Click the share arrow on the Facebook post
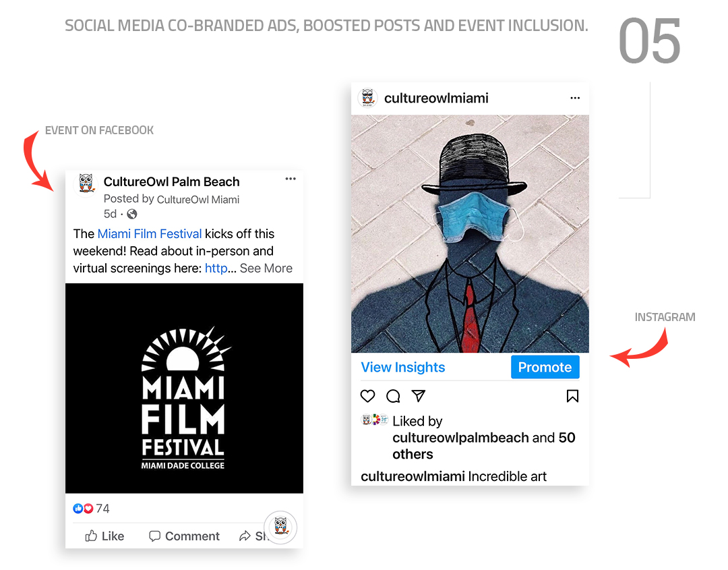Viewport: 728px width, 570px height. click(245, 536)
